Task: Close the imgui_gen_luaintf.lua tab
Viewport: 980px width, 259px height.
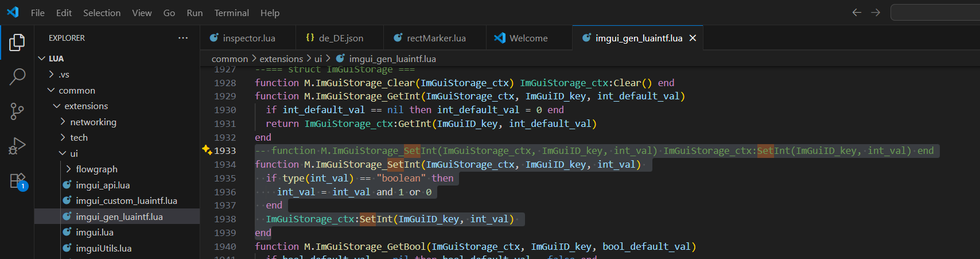Action: click(x=693, y=38)
